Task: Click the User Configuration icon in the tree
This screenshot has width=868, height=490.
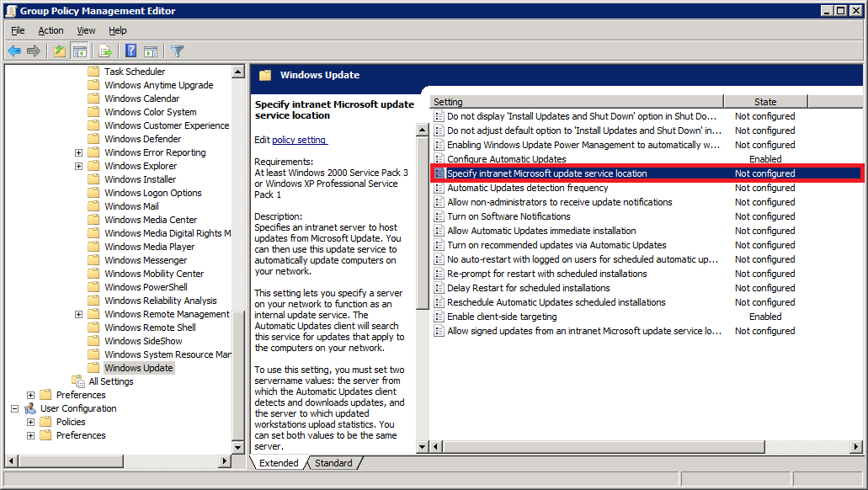Action: click(30, 408)
